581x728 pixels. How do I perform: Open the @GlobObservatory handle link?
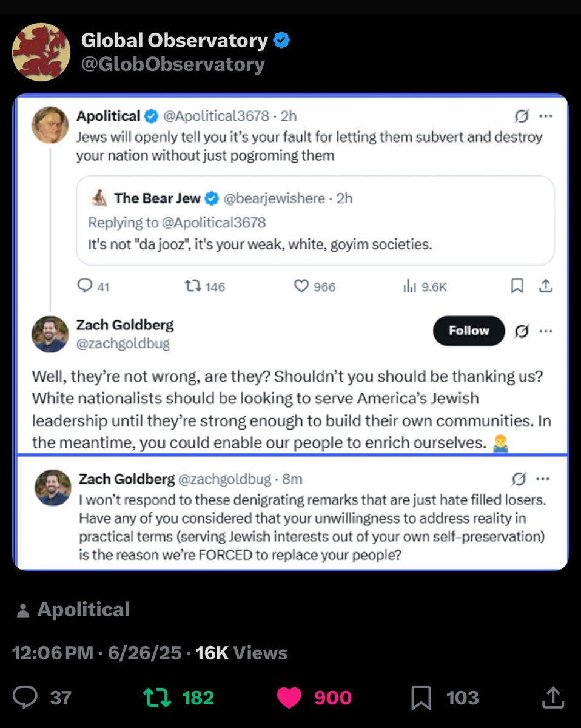pyautogui.click(x=173, y=64)
